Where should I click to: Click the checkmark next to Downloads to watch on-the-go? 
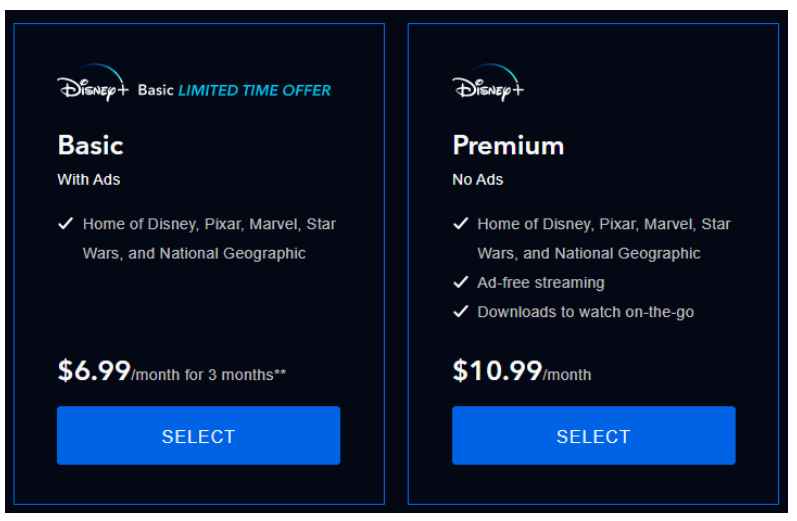461,312
